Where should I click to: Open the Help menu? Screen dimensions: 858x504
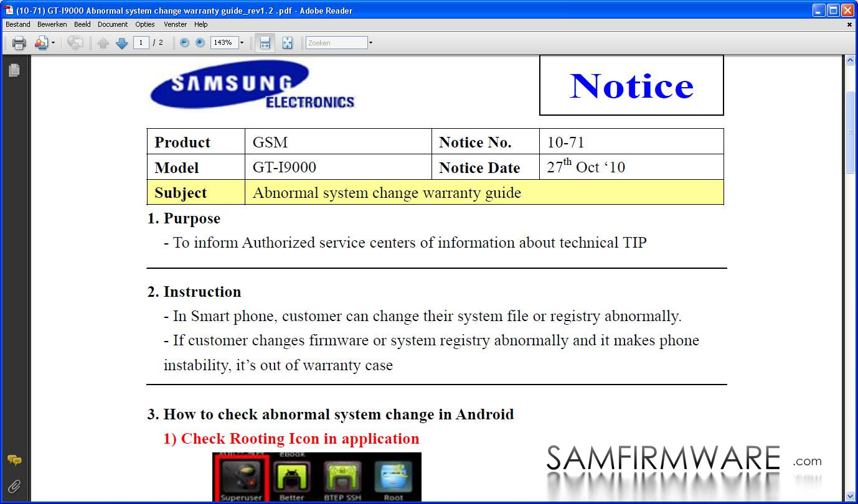pyautogui.click(x=201, y=24)
